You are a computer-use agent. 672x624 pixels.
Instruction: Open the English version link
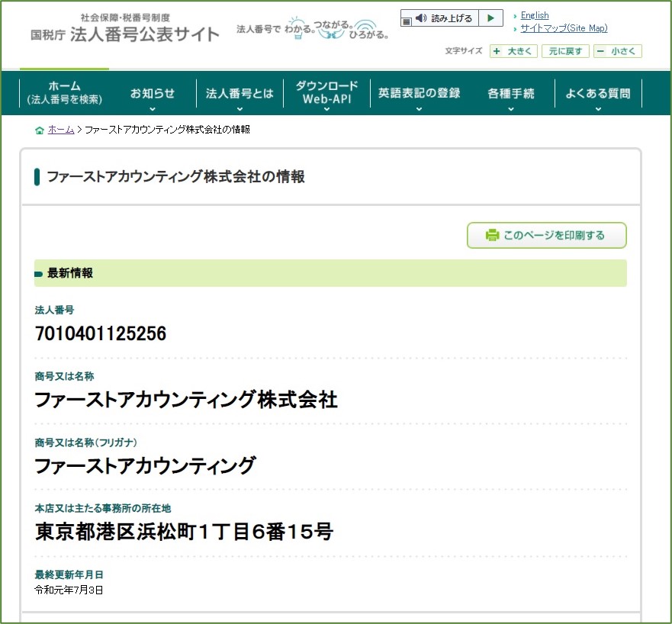(x=535, y=15)
